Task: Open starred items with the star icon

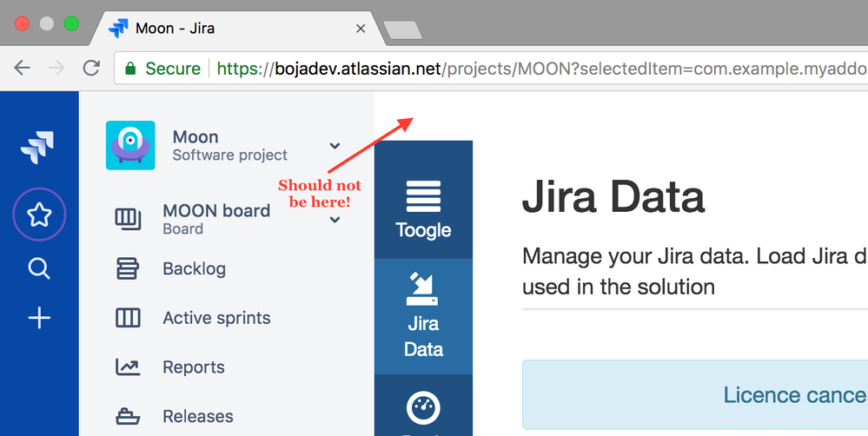Action: 39,215
